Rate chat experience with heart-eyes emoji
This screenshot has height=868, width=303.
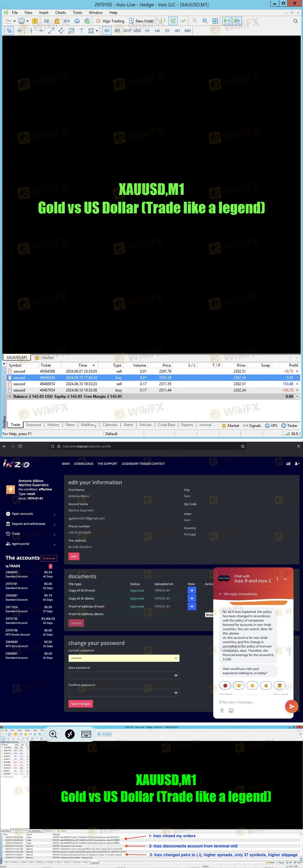280,685
